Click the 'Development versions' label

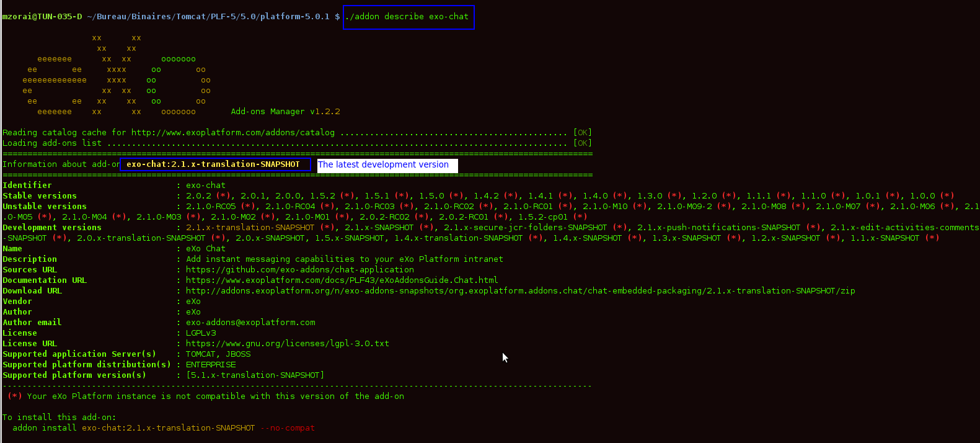52,228
